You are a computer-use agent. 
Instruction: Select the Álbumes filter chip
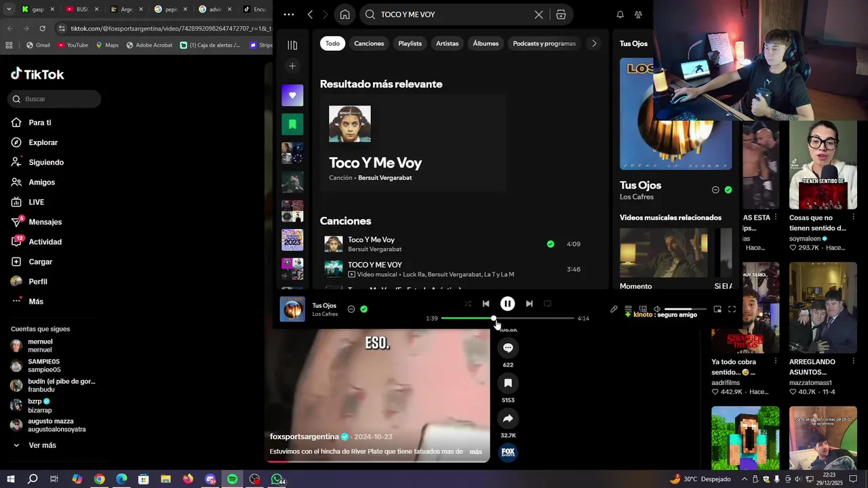(x=486, y=43)
